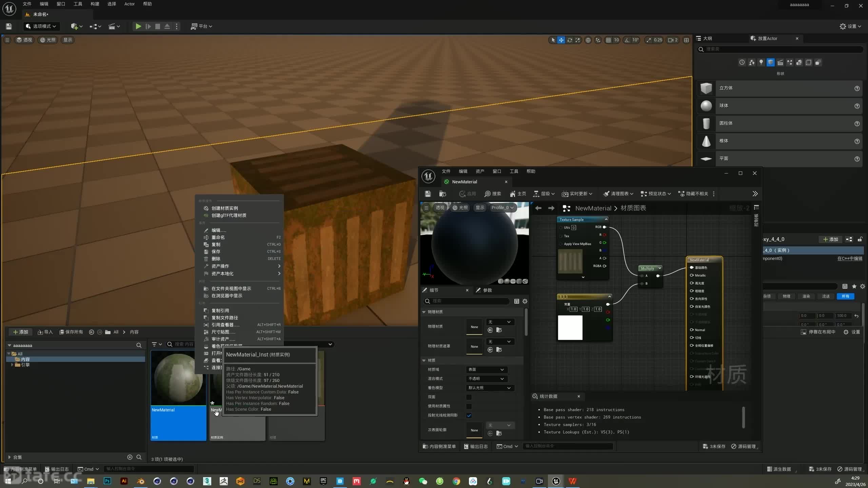Open the 混合模式 blend mode dropdown
868x488 pixels.
coord(487,379)
